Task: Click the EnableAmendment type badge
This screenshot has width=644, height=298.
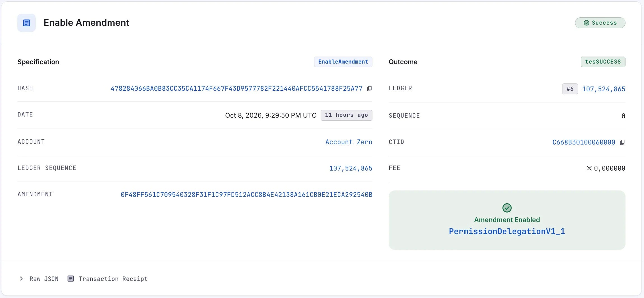Action: tap(343, 62)
